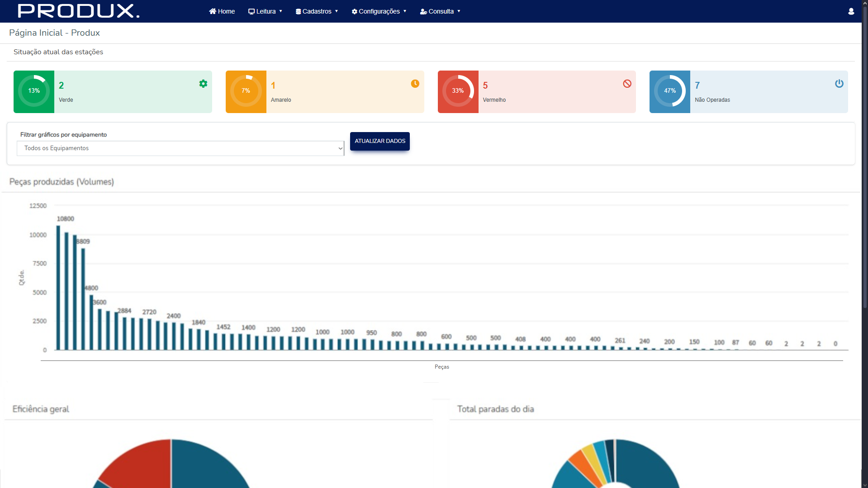Click the 1840 bar value label

click(x=199, y=322)
